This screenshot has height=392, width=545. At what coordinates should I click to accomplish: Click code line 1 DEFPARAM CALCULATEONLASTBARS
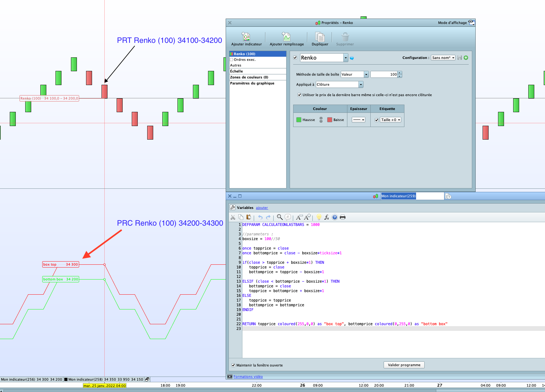[x=281, y=225]
